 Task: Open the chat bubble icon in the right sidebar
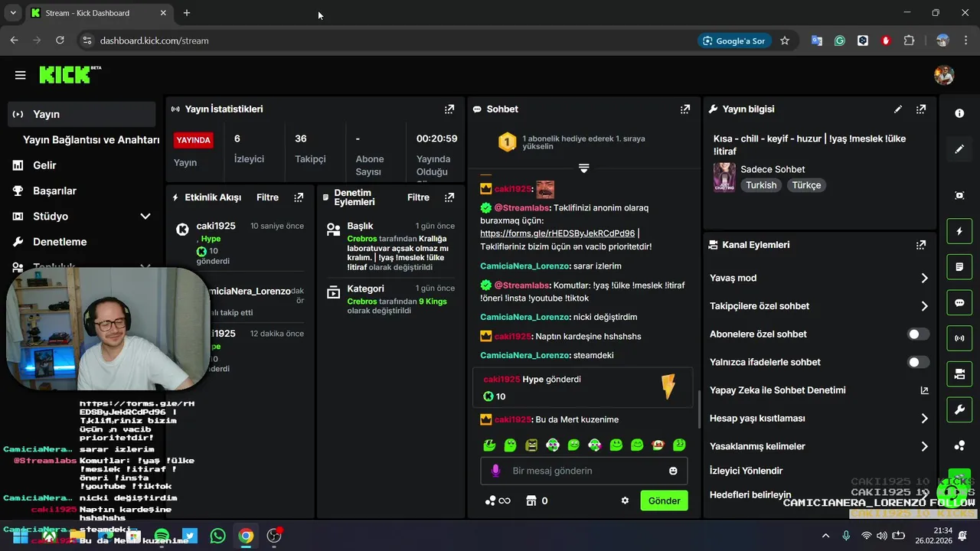[959, 302]
